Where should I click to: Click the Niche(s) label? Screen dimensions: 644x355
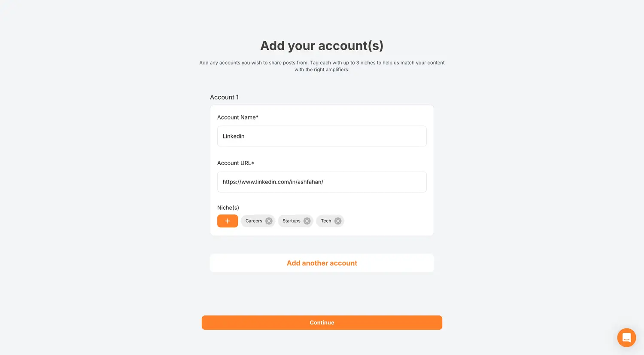(x=228, y=208)
